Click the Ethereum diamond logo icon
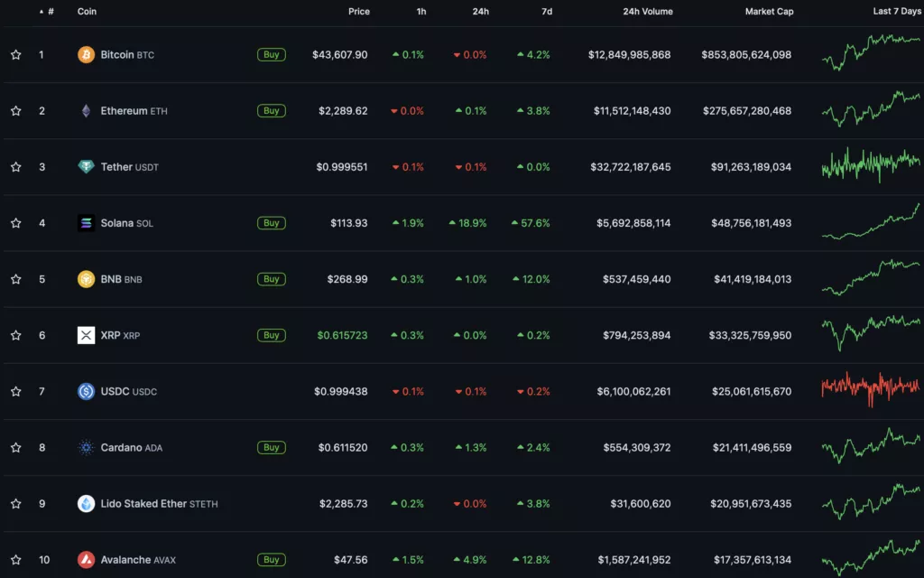 coord(86,111)
